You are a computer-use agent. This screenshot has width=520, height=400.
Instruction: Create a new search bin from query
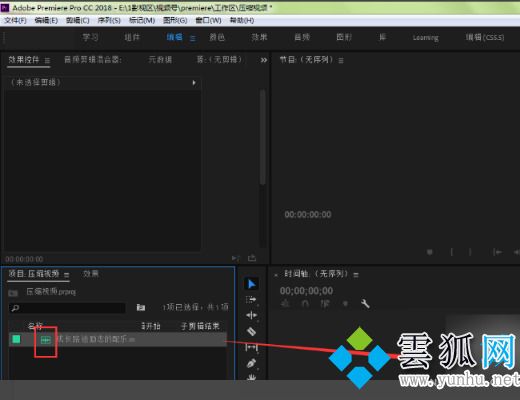click(x=141, y=307)
